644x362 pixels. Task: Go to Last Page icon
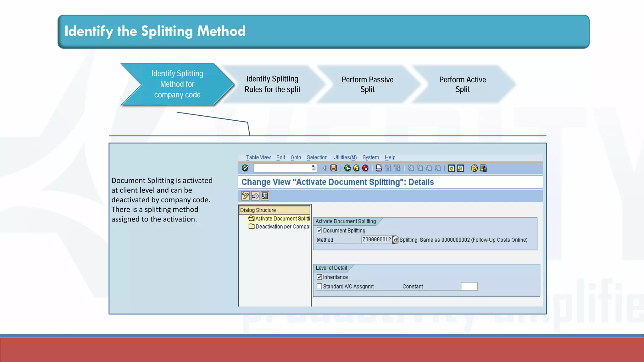[438, 168]
